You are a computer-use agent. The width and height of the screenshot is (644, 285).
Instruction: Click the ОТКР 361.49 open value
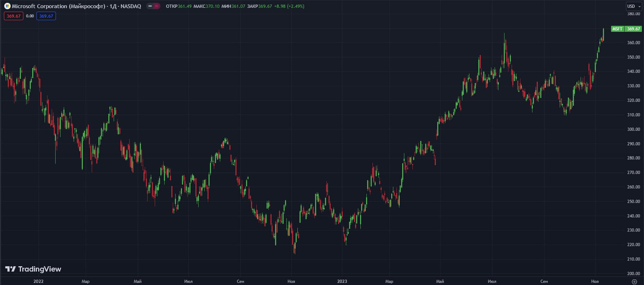[x=179, y=6]
